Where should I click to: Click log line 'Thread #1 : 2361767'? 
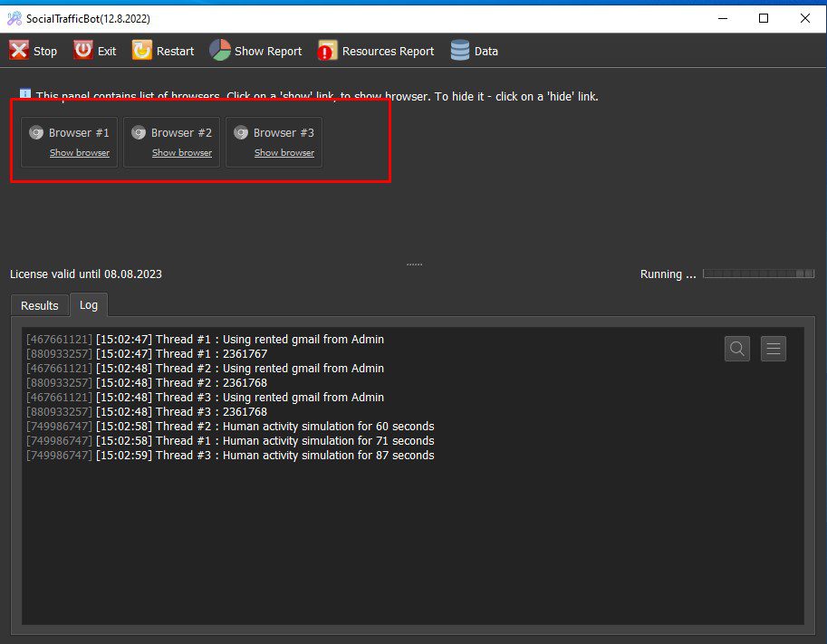(147, 354)
